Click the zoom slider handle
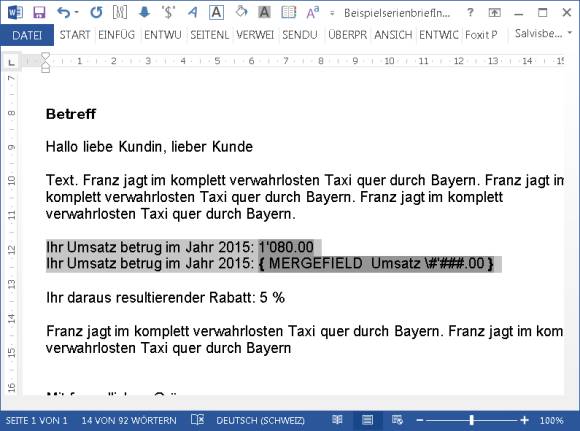The image size is (580, 431). tap(472, 420)
